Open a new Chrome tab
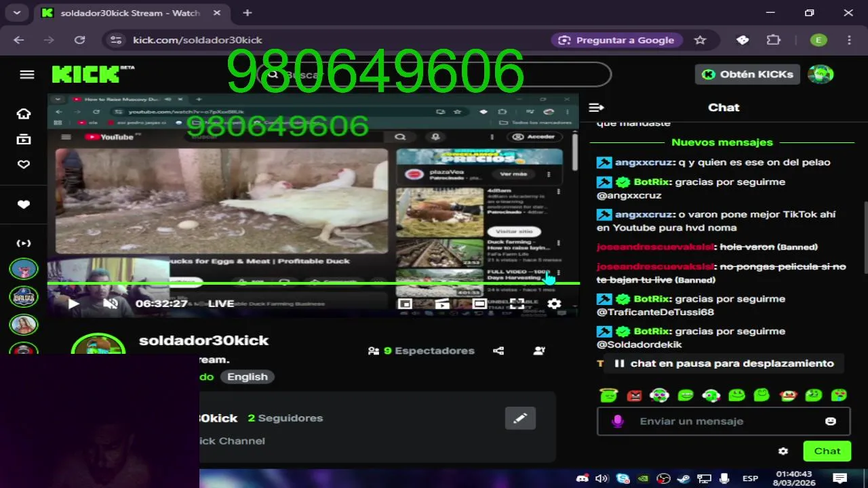The image size is (868, 488). [248, 13]
